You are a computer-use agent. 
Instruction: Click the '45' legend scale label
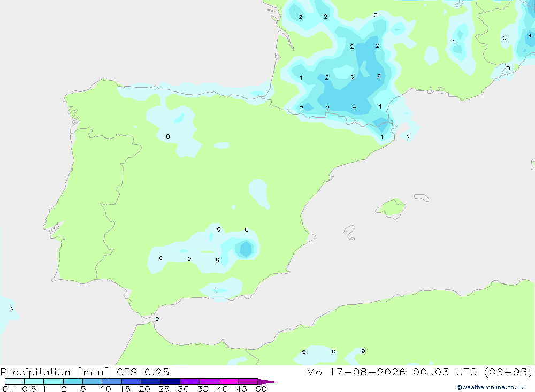coord(242,389)
